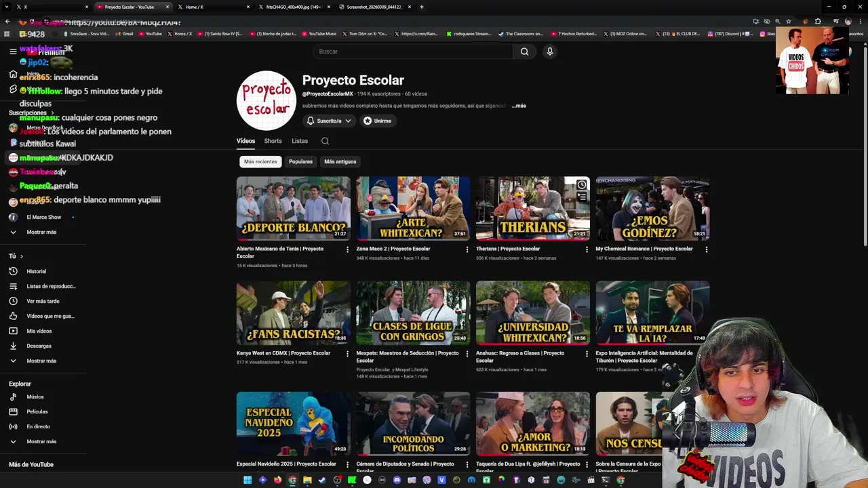Start voice search with microphone icon
The height and width of the screenshot is (488, 868).
(x=550, y=52)
